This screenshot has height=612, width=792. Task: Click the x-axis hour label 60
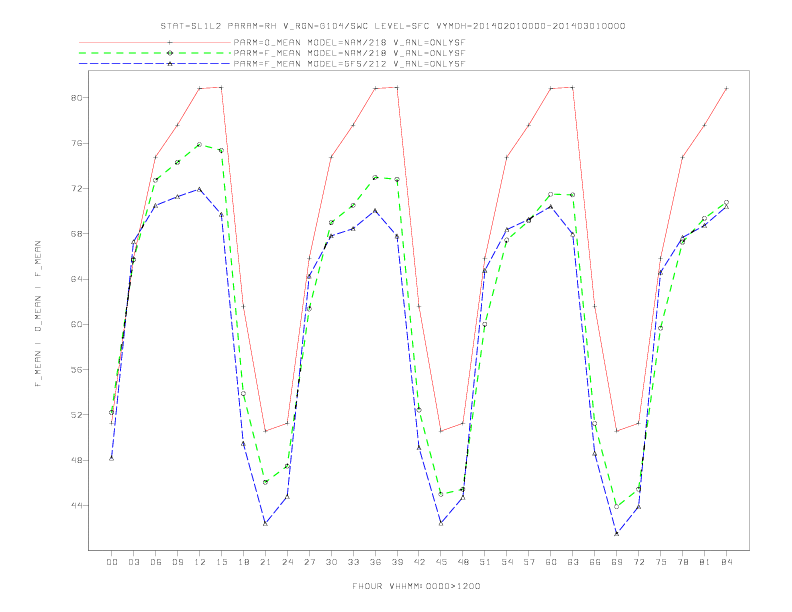coord(551,562)
